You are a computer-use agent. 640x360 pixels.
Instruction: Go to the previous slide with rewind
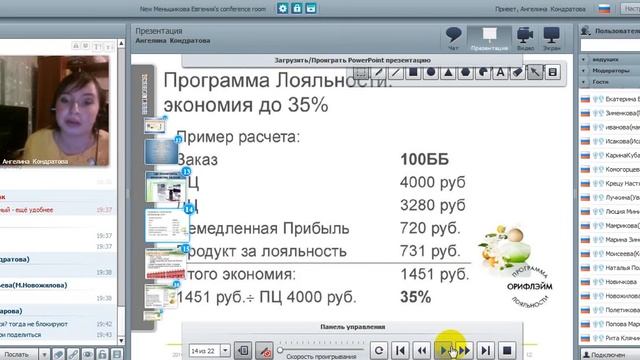422,350
